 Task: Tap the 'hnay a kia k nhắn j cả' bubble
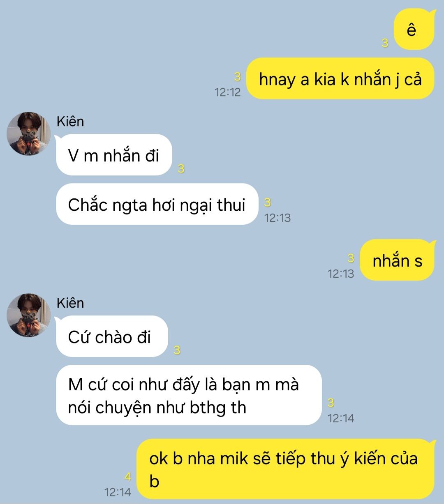[x=340, y=79]
